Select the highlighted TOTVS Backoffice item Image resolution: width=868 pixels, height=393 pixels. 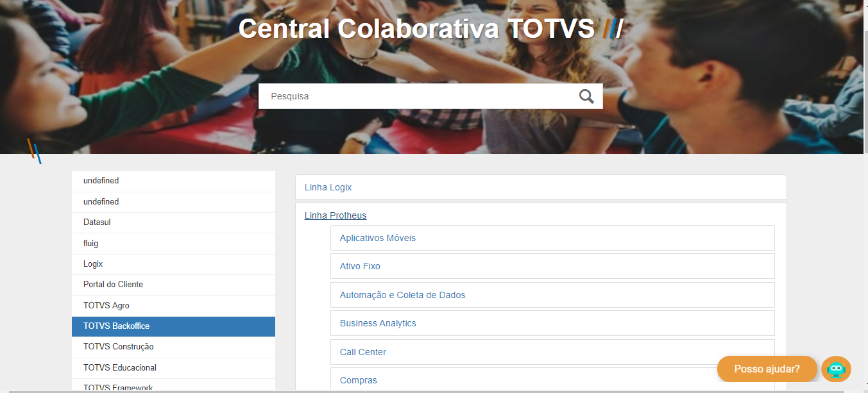173,326
